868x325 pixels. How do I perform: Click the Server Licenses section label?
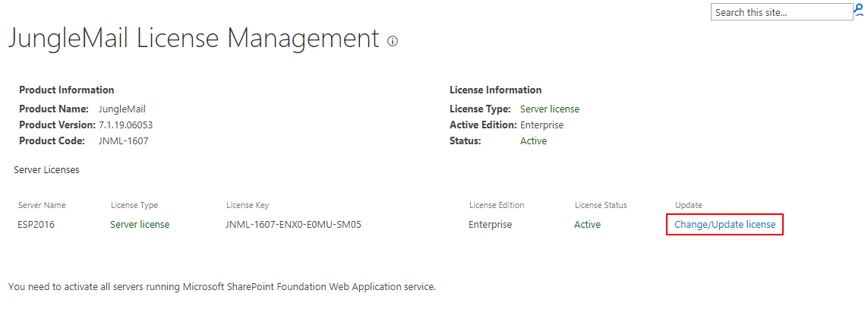click(46, 170)
